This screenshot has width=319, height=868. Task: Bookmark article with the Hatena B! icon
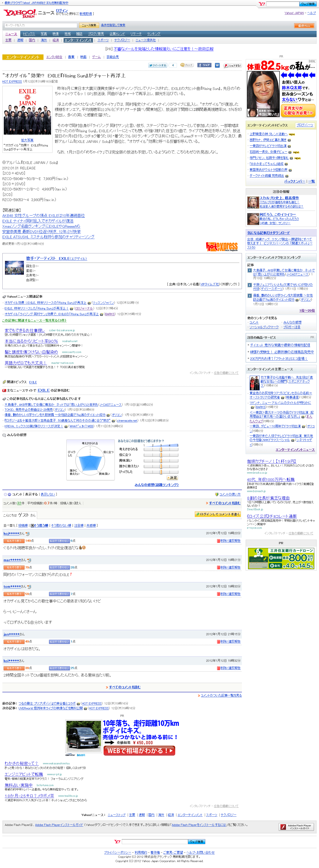217,65
